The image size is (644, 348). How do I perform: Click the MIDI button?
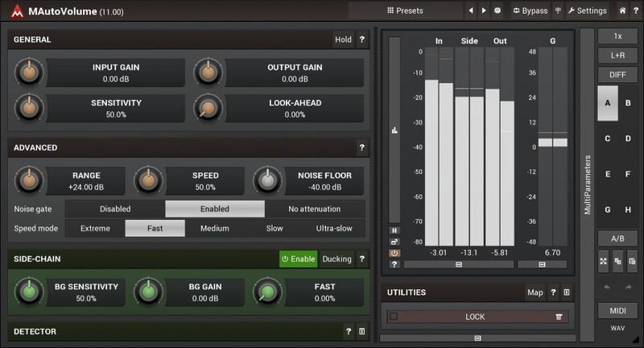[617, 312]
